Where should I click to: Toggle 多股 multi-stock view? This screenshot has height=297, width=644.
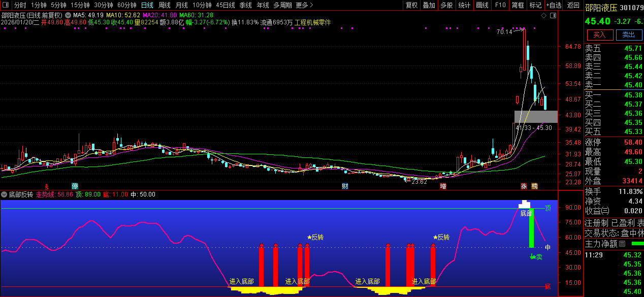(446, 5)
